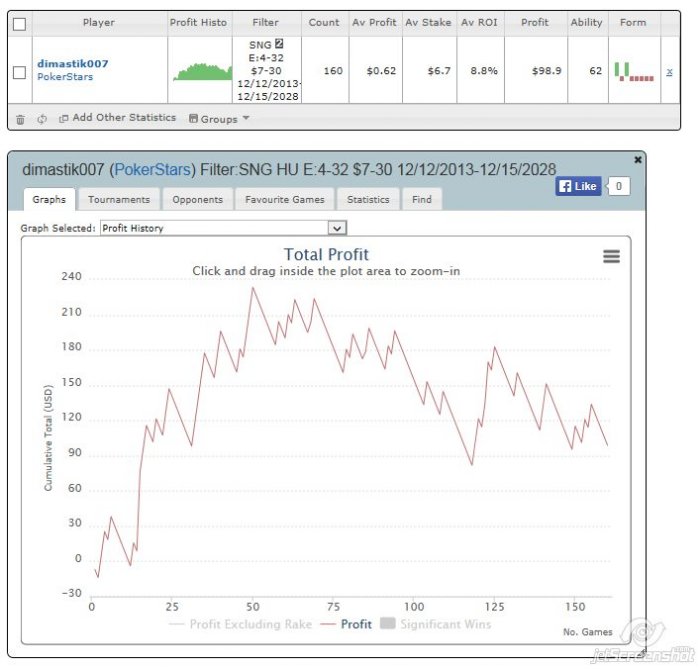The height and width of the screenshot is (669, 700).
Task: Tick the dimastik007 row checkbox
Action: click(19, 72)
